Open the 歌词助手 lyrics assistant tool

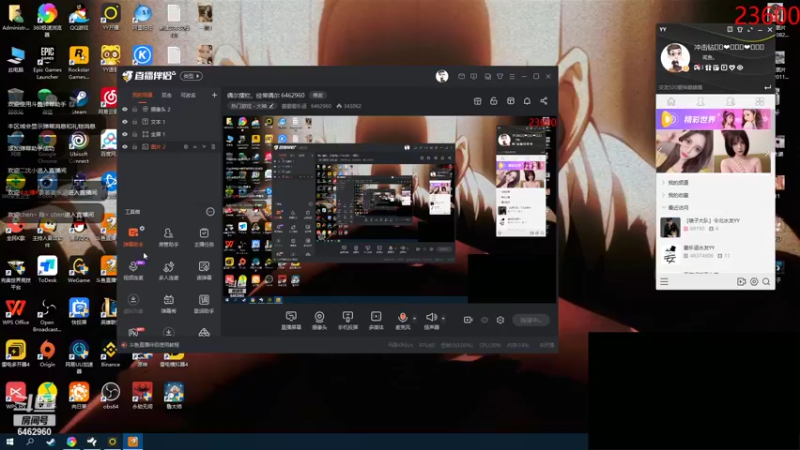204,303
